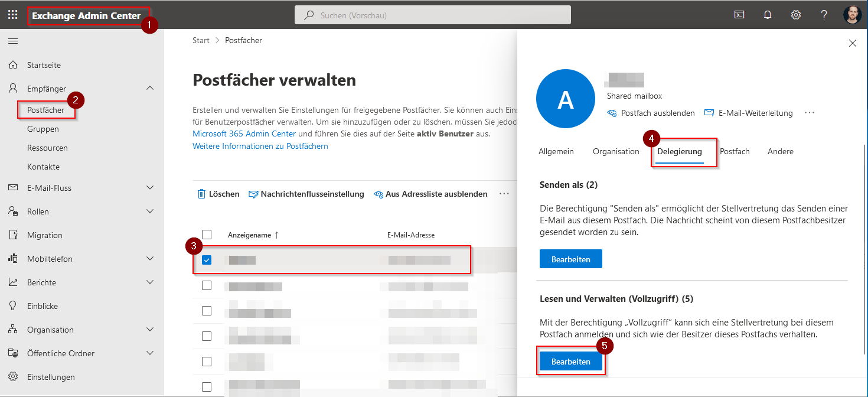Click Postfach ausblenden in details pane
This screenshot has width=868, height=397.
[x=651, y=113]
